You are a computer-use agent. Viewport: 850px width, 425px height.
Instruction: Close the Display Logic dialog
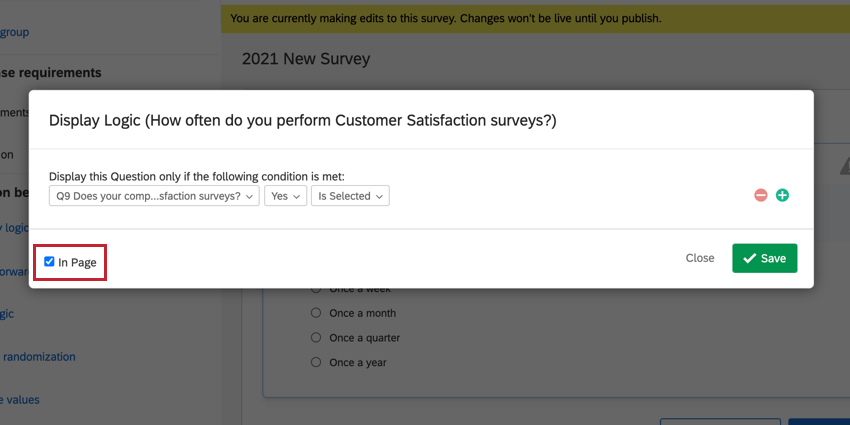pos(700,258)
